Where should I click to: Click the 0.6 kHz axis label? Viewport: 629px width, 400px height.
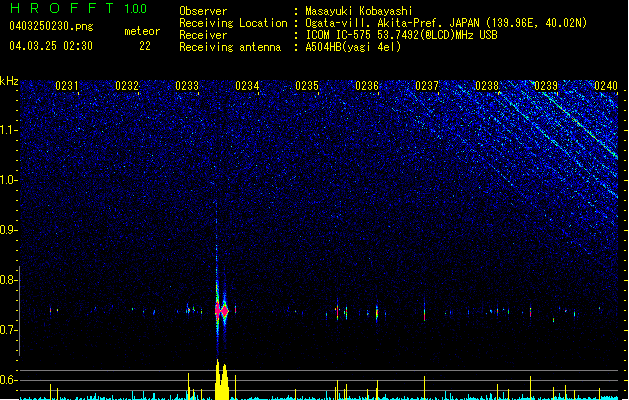click(x=8, y=380)
